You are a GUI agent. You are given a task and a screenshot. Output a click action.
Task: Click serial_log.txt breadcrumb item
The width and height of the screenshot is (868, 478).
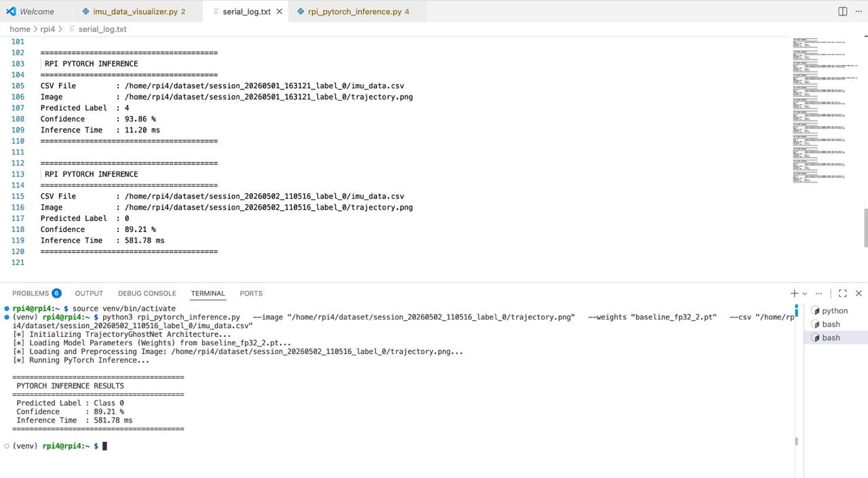102,29
